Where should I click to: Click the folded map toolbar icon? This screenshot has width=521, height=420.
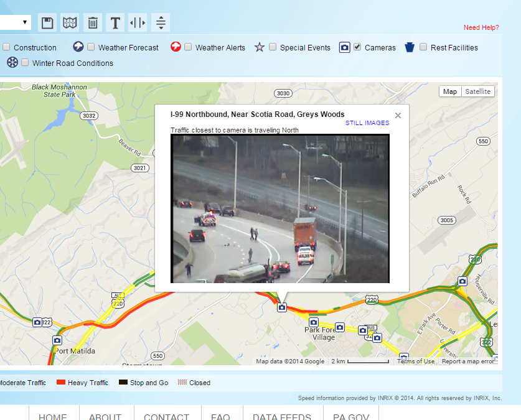tap(70, 22)
